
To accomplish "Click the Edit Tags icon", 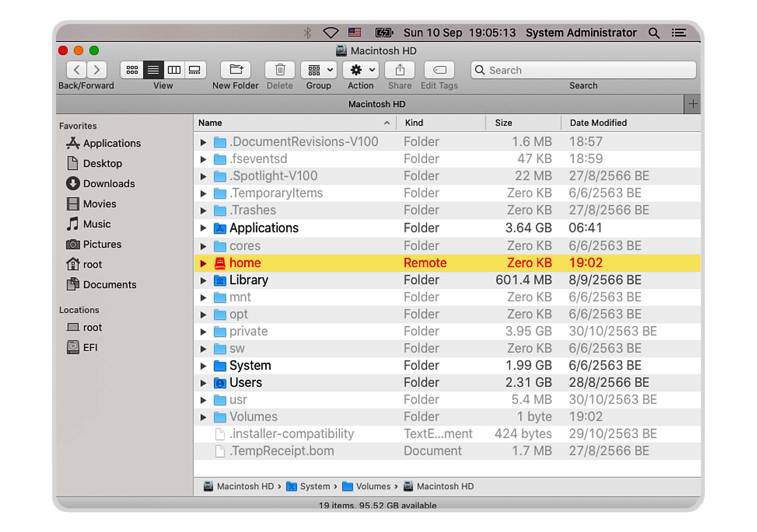I will point(439,70).
